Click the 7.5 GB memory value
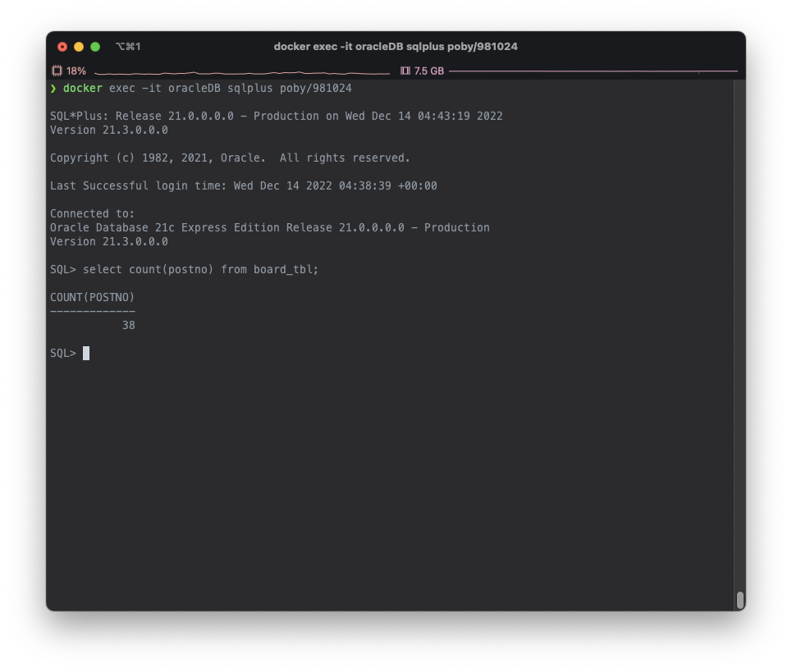792x672 pixels. tap(429, 71)
